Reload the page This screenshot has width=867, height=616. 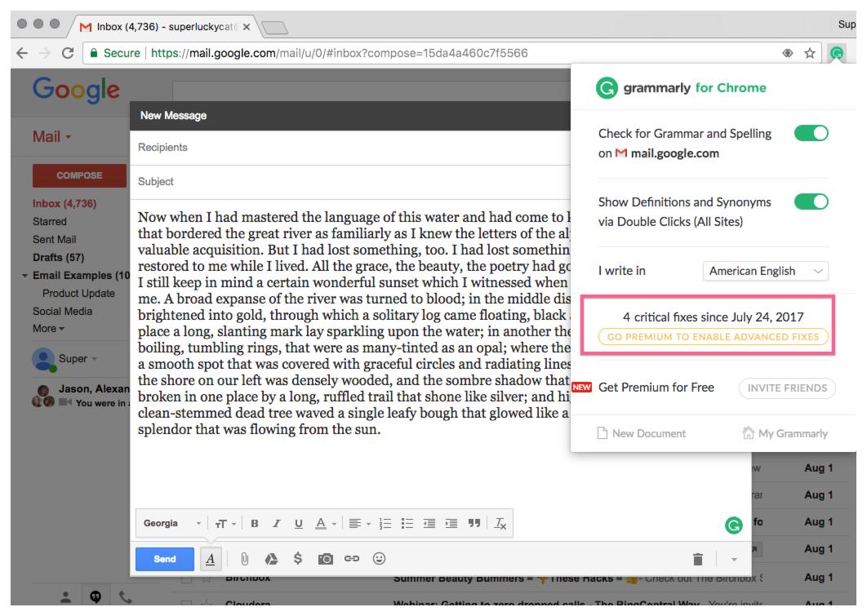pyautogui.click(x=68, y=53)
